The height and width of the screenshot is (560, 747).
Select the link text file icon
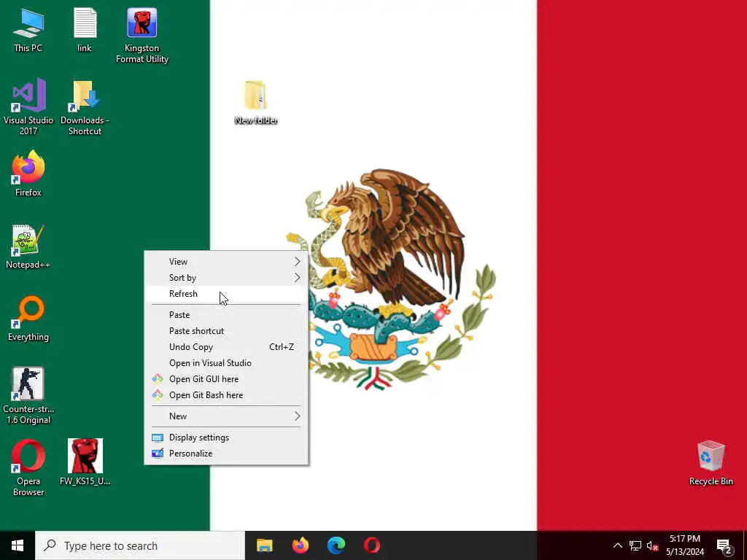(85, 30)
